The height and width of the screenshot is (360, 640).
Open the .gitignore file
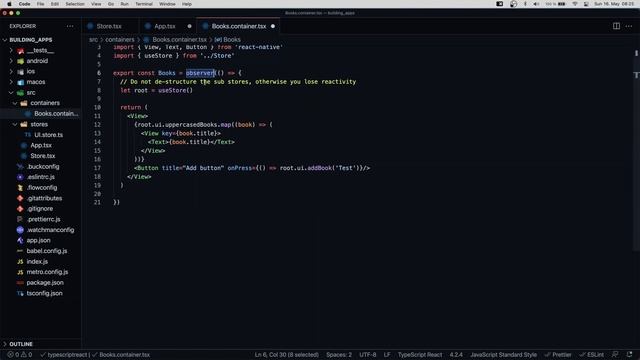[40, 209]
